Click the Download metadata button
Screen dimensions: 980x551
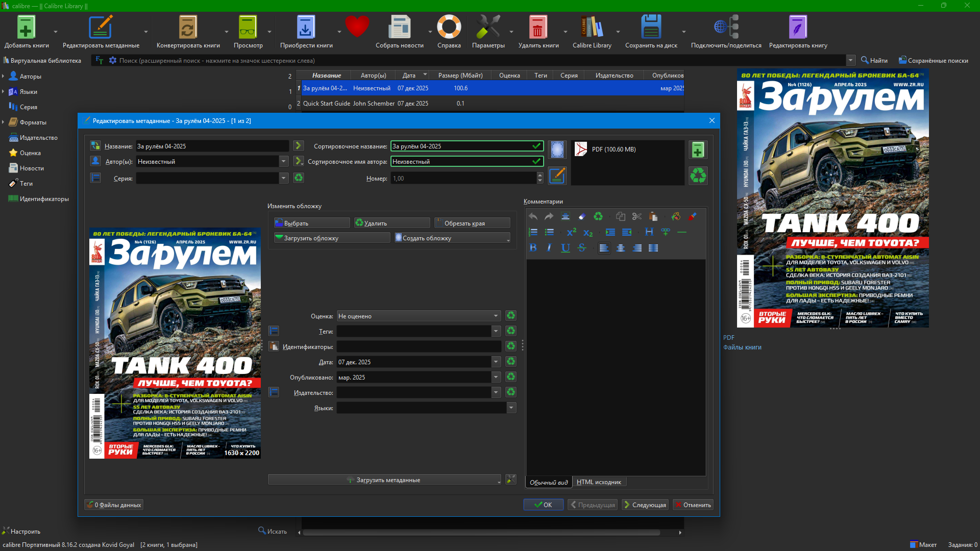[384, 480]
